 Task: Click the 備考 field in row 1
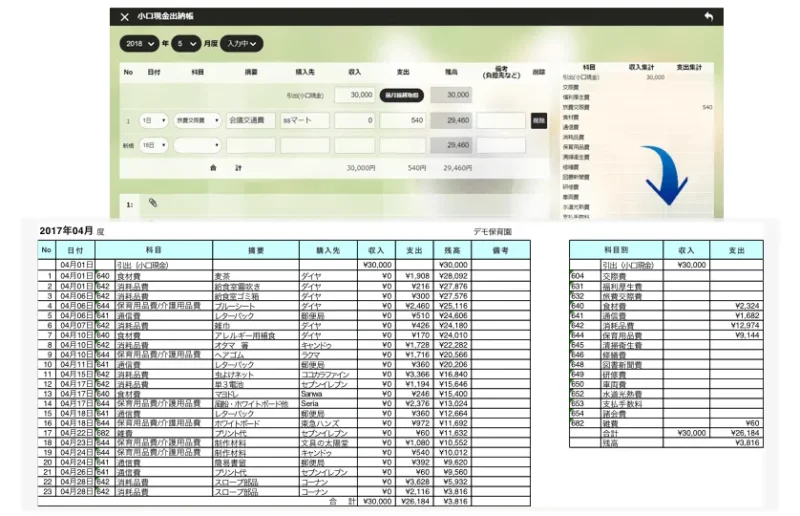(501, 120)
